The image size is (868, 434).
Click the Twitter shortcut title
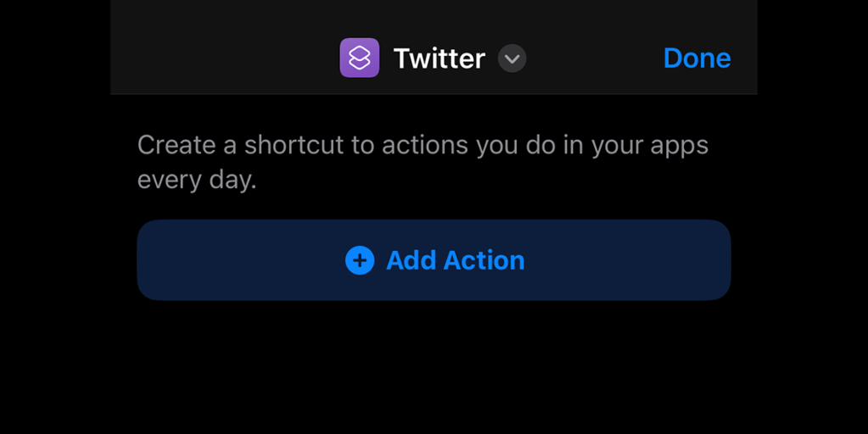click(x=439, y=58)
